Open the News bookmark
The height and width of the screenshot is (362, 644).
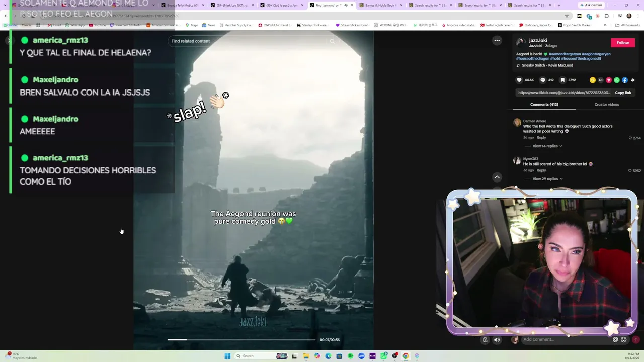pos(208,25)
